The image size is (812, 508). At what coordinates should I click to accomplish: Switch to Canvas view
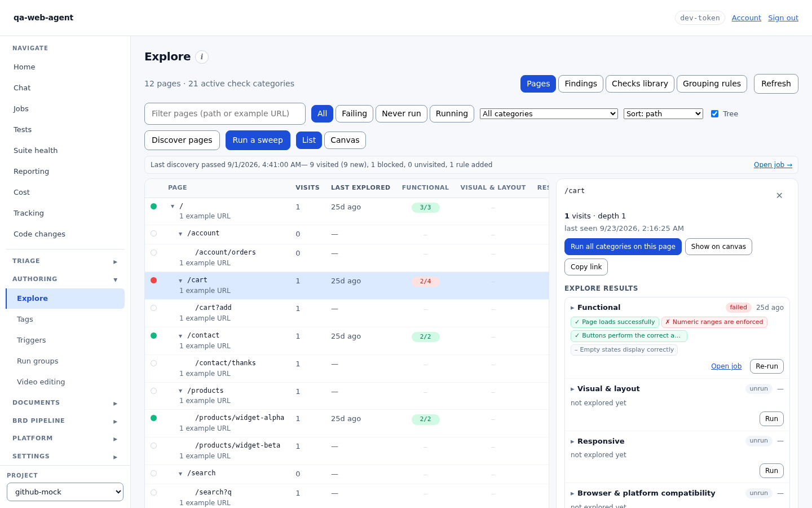[345, 140]
